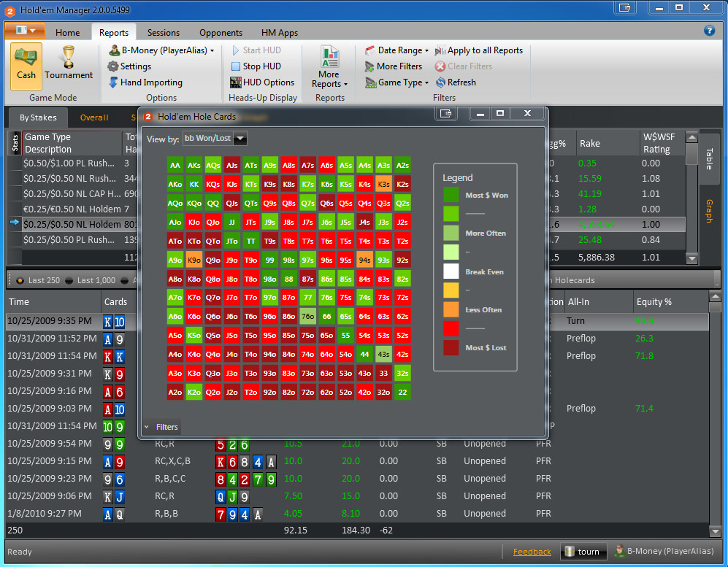Open the Feedback link
This screenshot has width=728, height=567.
(x=532, y=552)
